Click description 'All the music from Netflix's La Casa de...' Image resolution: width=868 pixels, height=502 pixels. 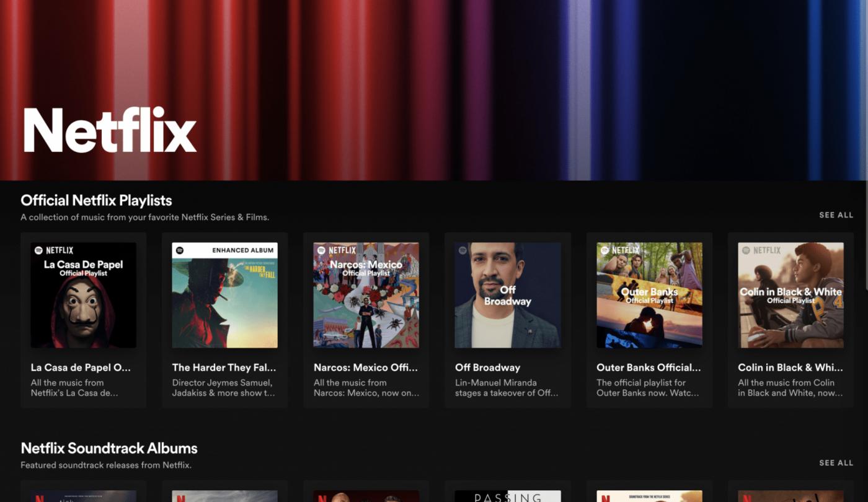click(x=74, y=388)
